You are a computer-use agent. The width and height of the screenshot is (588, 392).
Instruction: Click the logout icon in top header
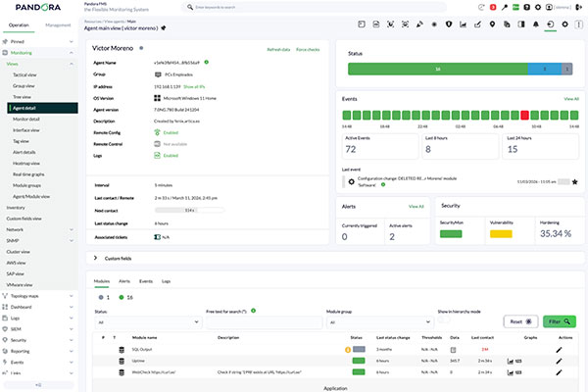click(x=579, y=7)
